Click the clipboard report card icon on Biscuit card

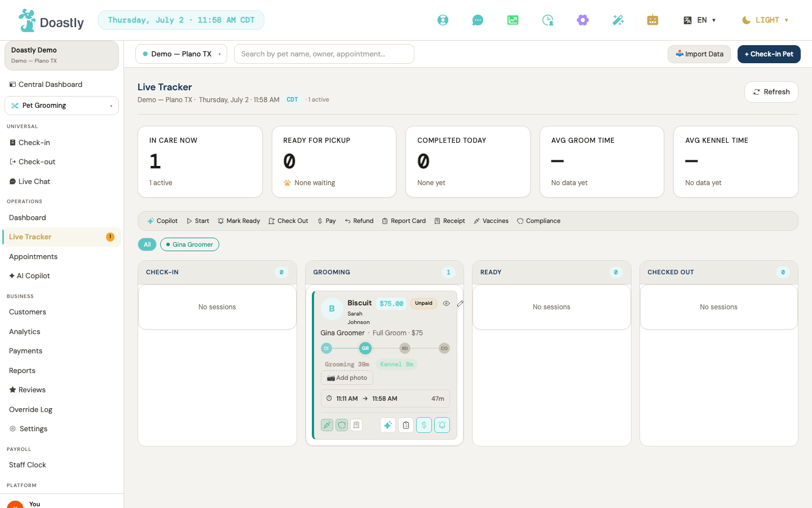click(x=406, y=425)
